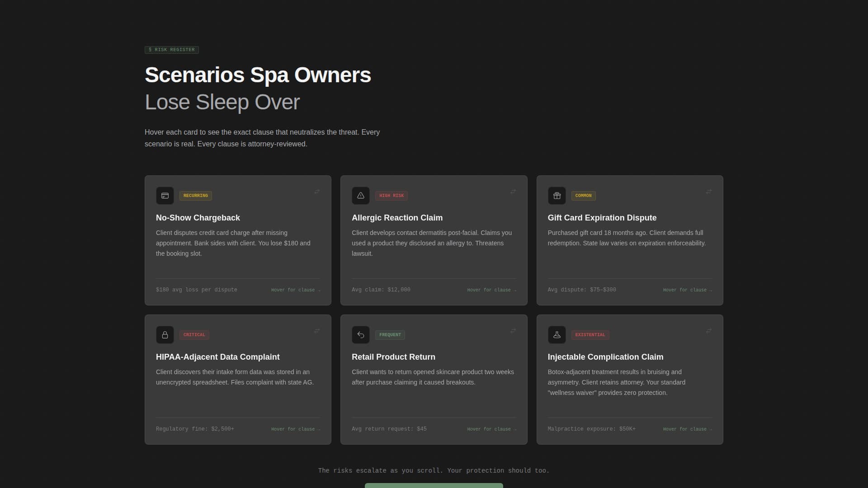Click 'Hover for clause' on No-Show Chargeback card
Screen dimensions: 868x488
pos(296,290)
